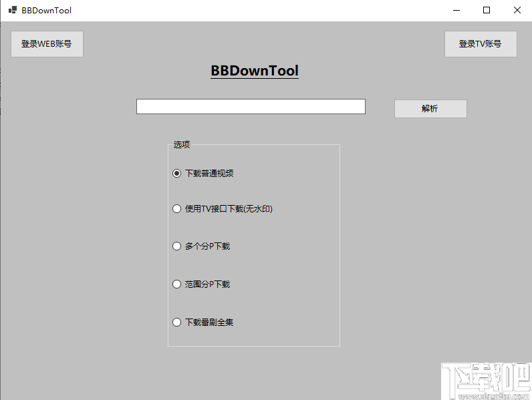Click the 选项 group box label
The image size is (532, 400).
point(182,145)
